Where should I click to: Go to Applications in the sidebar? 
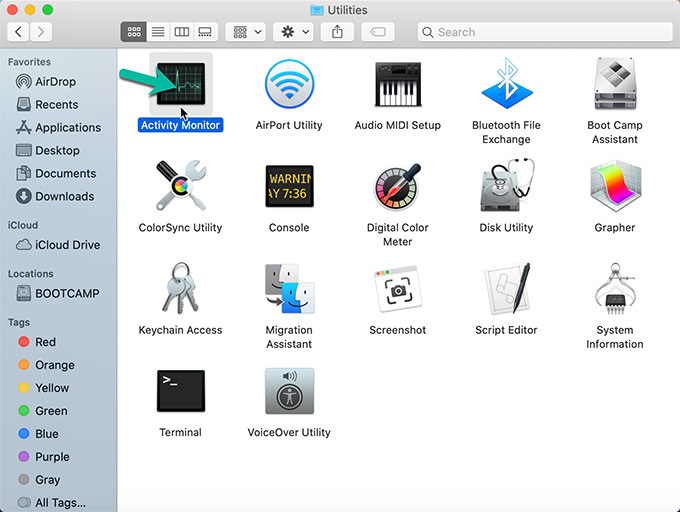coord(67,127)
